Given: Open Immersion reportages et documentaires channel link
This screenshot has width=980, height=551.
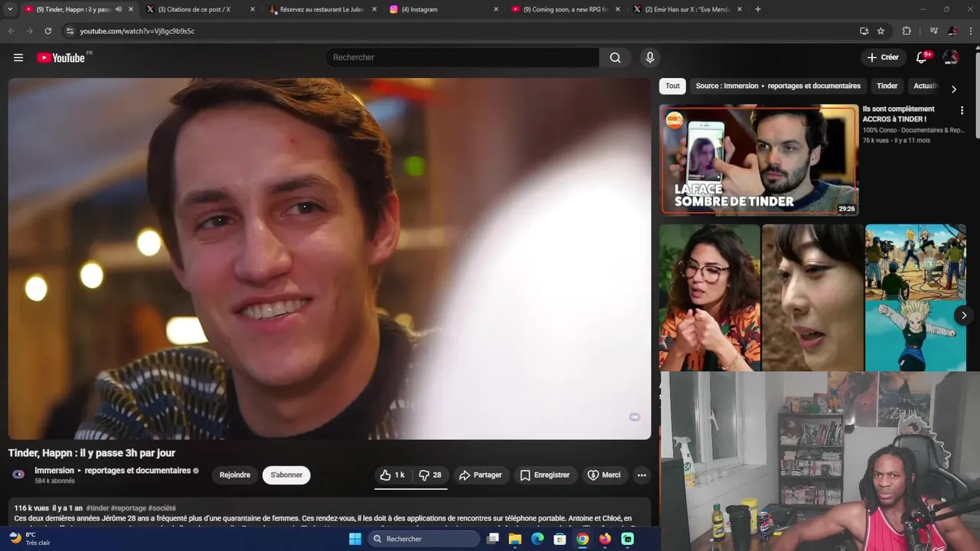Looking at the screenshot, I should pyautogui.click(x=113, y=471).
